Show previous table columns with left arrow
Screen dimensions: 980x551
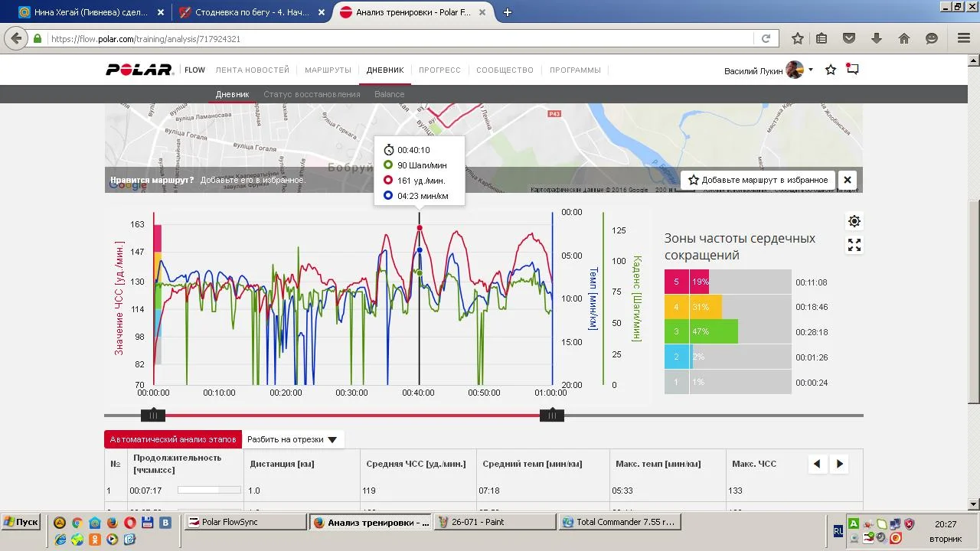coord(817,464)
